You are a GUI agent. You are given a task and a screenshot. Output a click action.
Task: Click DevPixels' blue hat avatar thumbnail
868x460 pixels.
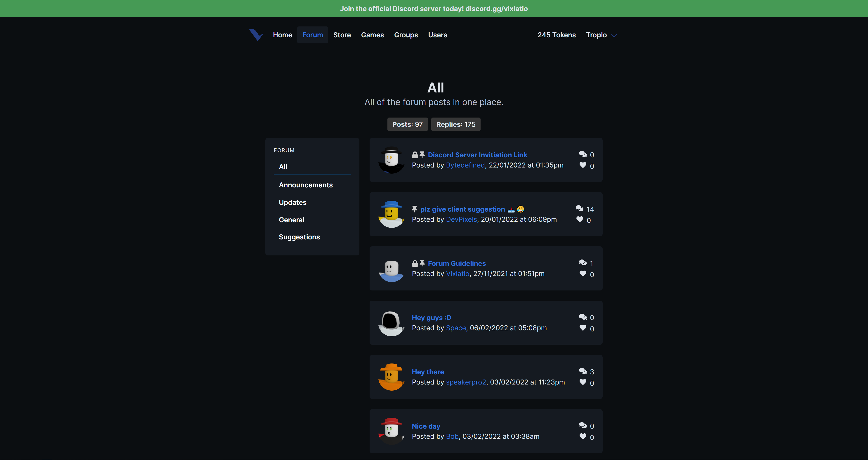[x=391, y=214]
